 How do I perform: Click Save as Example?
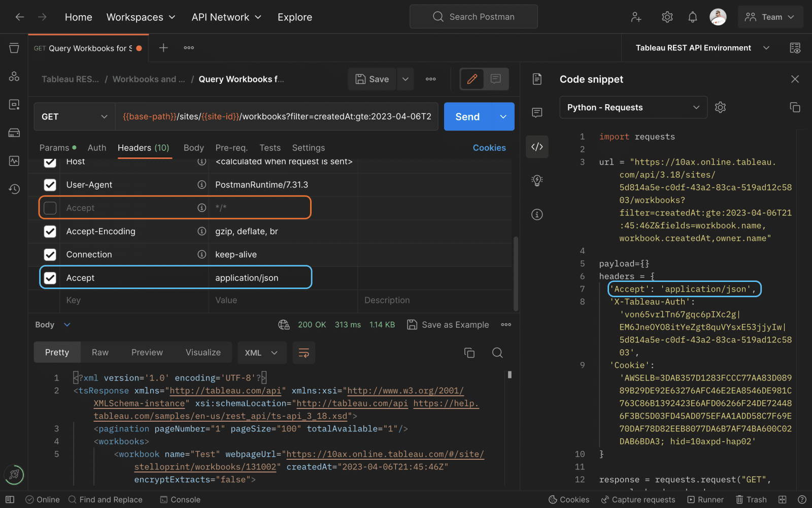448,325
